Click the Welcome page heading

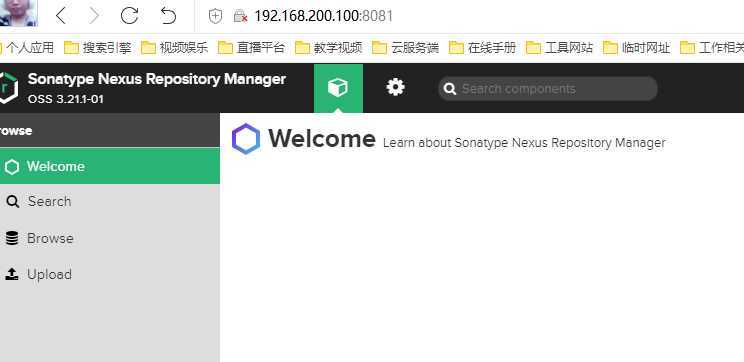tap(322, 139)
